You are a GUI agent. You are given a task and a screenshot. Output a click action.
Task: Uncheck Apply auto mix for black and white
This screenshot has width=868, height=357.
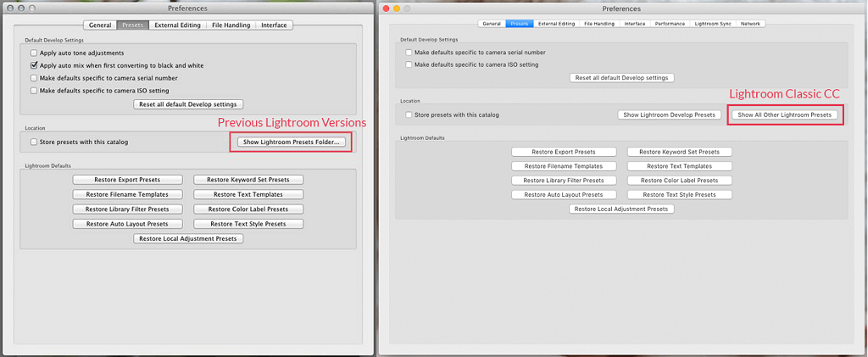[x=34, y=65]
